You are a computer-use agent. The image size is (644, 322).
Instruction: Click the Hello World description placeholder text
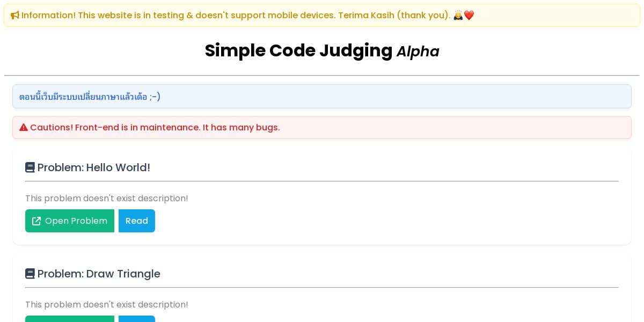tap(107, 199)
